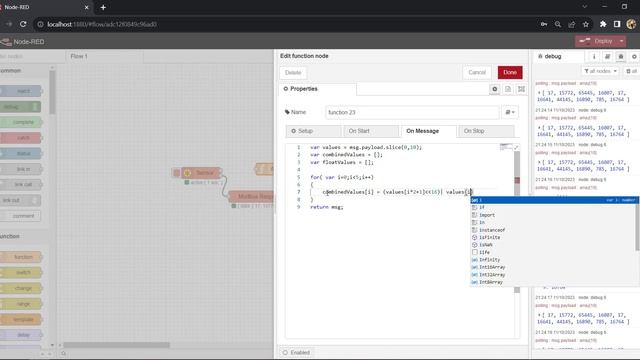Select the change node in palette
Screen dimensions: 640x360
(x=20, y=288)
